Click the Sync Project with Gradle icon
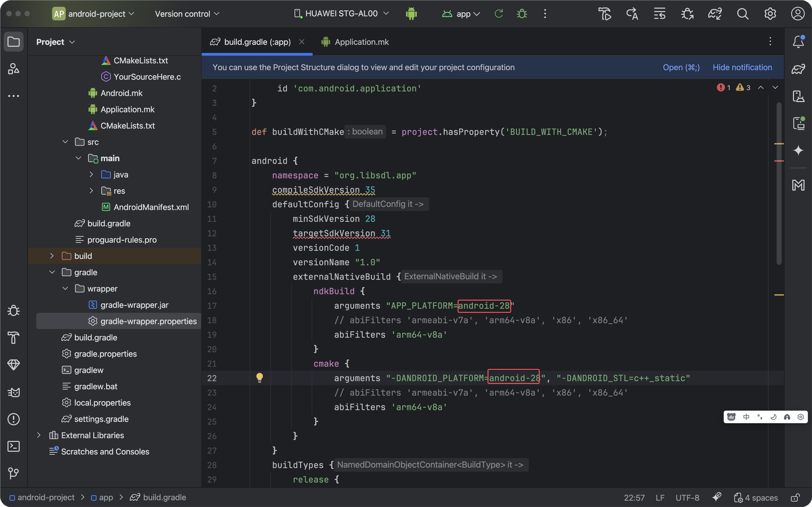This screenshot has width=812, height=507. coord(715,14)
